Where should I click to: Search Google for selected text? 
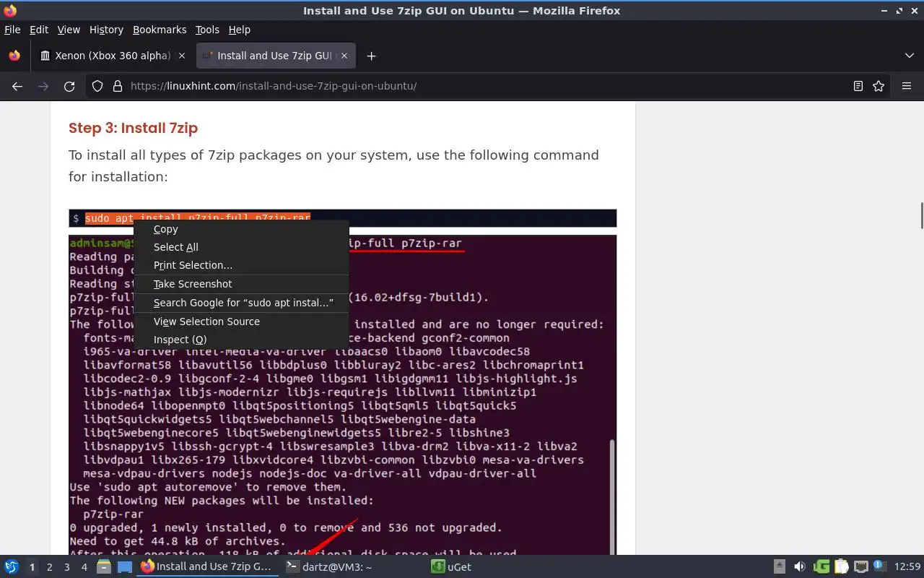coord(241,303)
